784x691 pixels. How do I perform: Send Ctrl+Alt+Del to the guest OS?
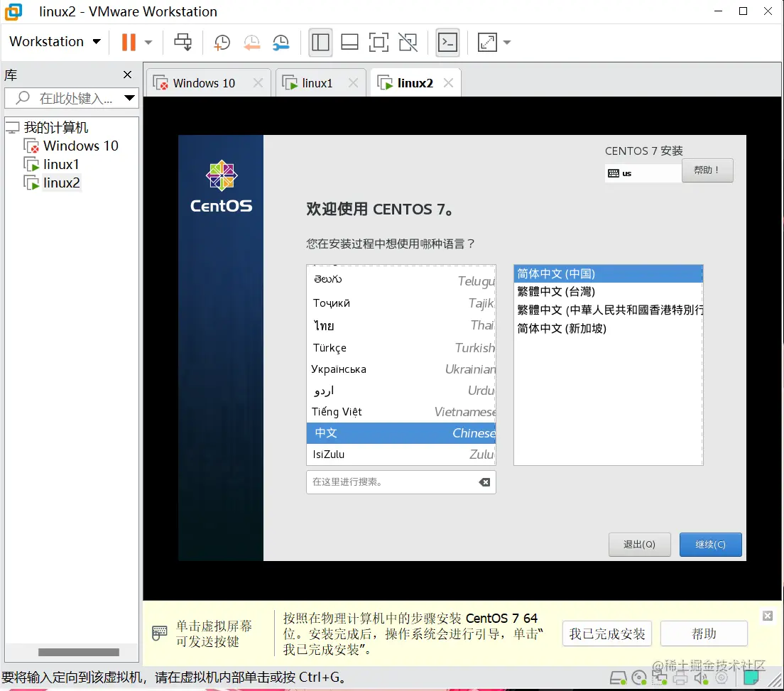[183, 42]
